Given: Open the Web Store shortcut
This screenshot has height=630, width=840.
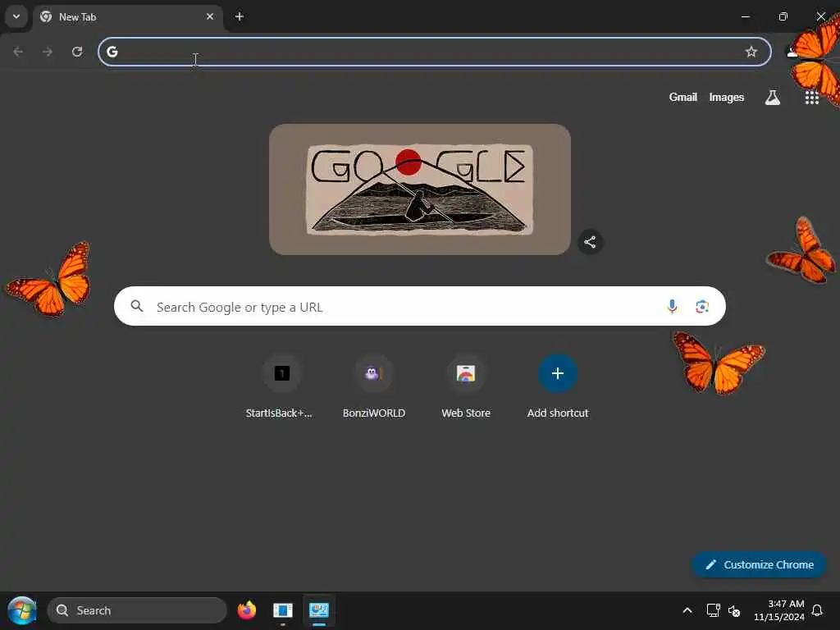Looking at the screenshot, I should pos(466,386).
